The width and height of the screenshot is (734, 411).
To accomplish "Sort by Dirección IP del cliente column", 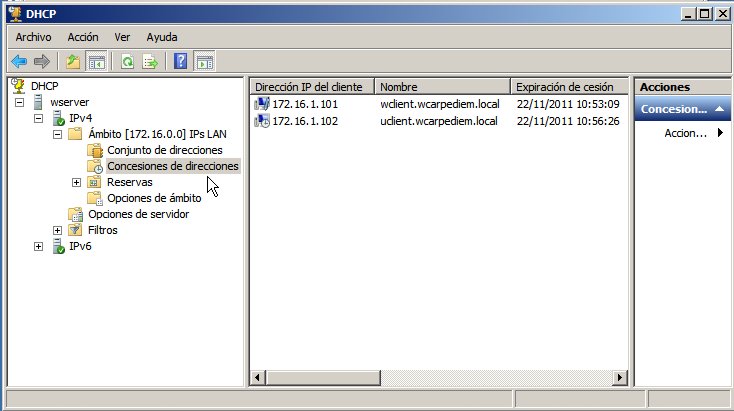I will 312,87.
